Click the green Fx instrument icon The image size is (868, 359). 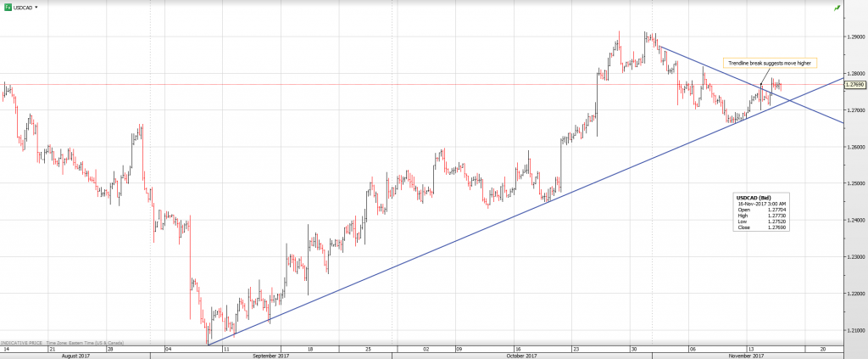coord(6,7)
